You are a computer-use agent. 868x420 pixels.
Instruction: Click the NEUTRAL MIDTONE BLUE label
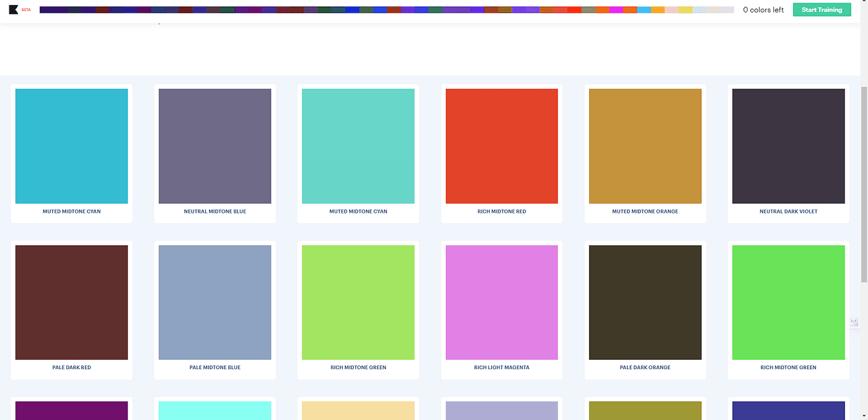click(x=215, y=210)
